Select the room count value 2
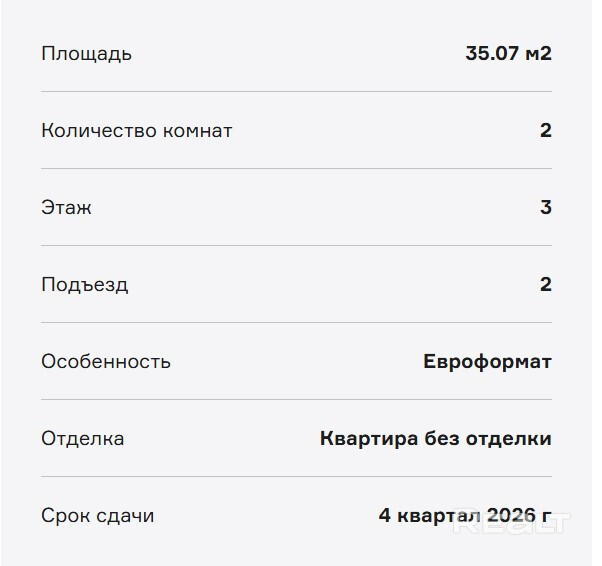Screen dimensions: 602x566 click(545, 131)
